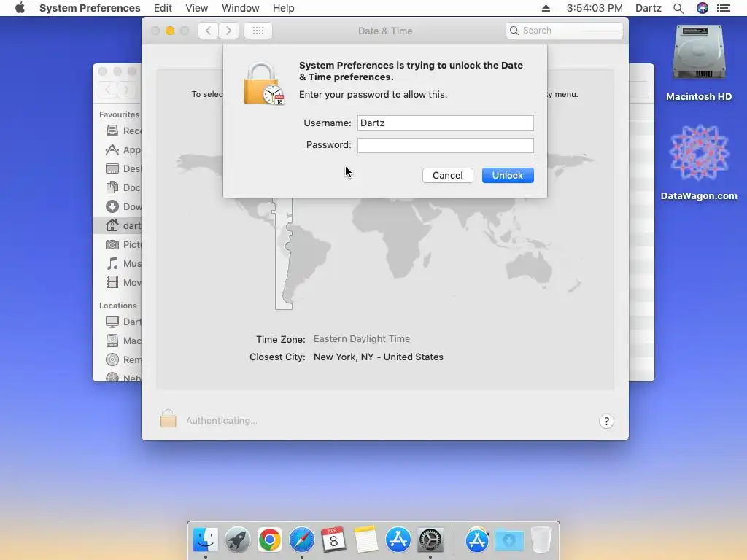Screen dimensions: 747x560
Task: Open the help question mark button
Action: pyautogui.click(x=606, y=421)
